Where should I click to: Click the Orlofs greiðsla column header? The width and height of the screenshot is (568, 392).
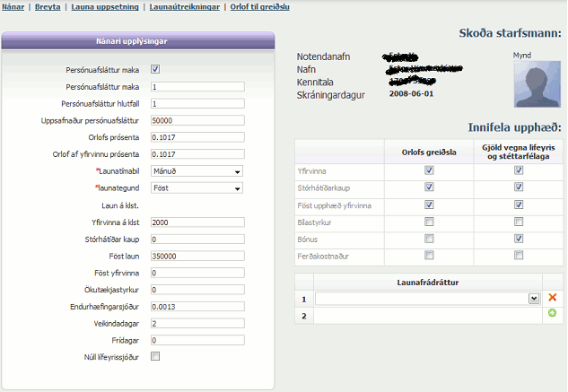[429, 152]
